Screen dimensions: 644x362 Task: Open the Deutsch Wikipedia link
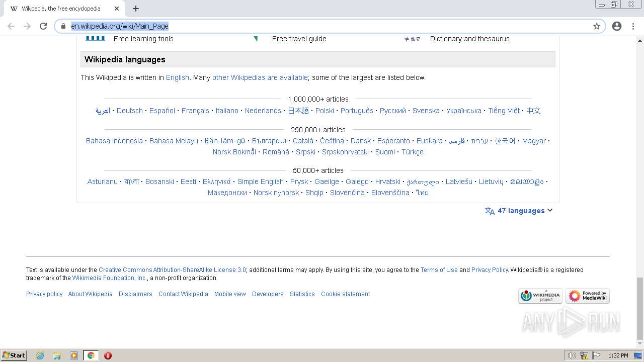click(130, 111)
